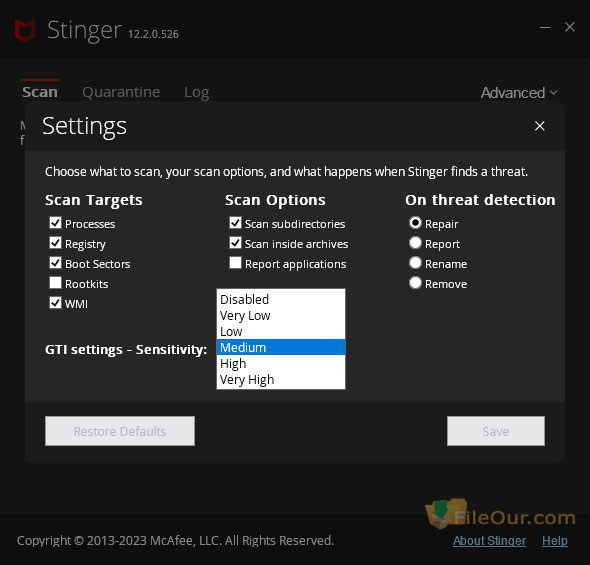Close the Stinger application window
The image size is (590, 565).
570,27
